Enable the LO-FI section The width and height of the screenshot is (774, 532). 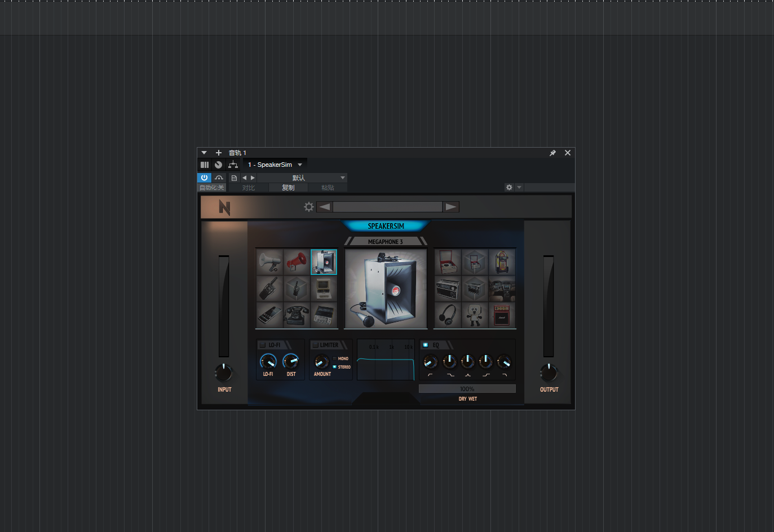point(263,344)
